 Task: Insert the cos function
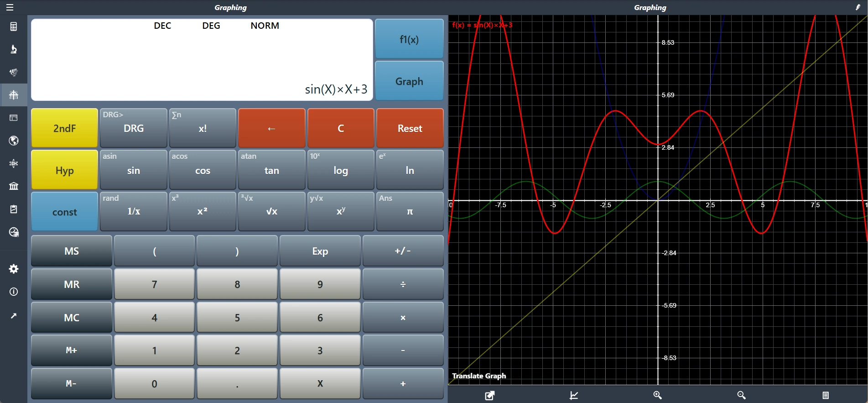[x=203, y=170]
